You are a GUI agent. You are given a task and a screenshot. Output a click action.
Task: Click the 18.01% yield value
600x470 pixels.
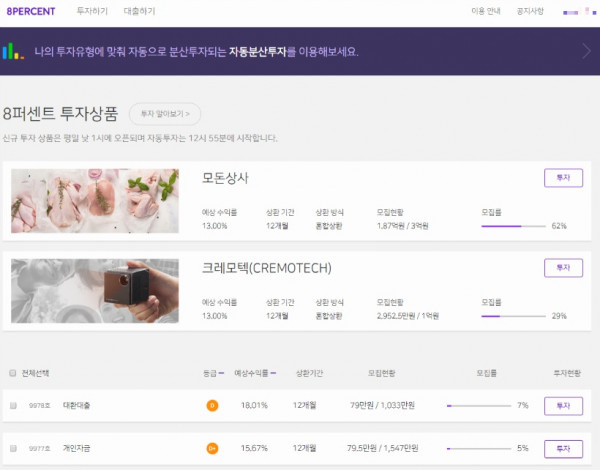pos(254,405)
